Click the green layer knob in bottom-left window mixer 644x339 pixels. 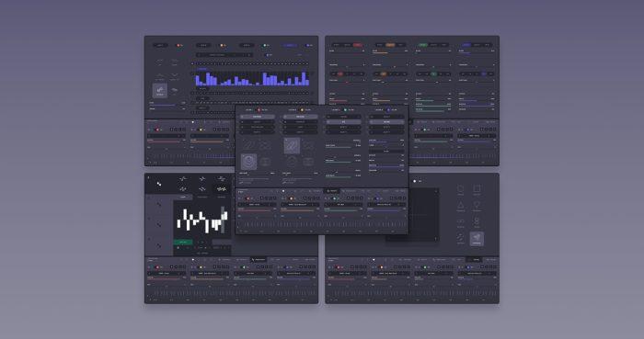click(x=243, y=267)
